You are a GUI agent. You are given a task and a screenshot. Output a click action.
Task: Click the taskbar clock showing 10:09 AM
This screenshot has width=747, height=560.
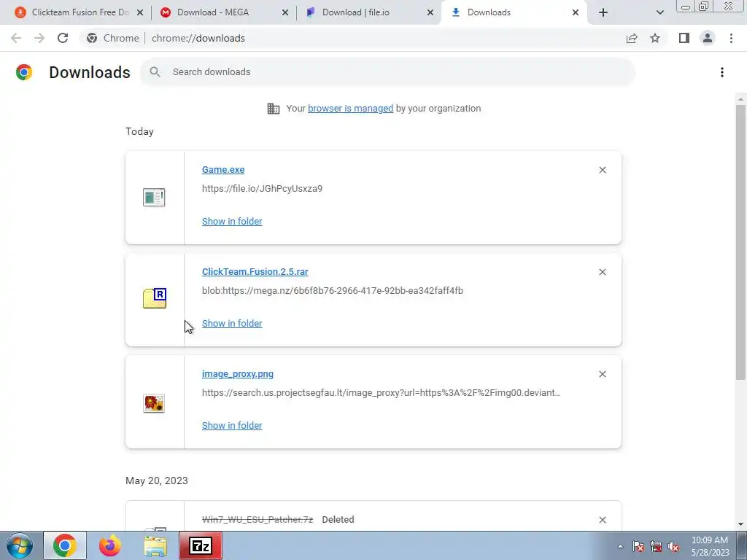point(710,546)
